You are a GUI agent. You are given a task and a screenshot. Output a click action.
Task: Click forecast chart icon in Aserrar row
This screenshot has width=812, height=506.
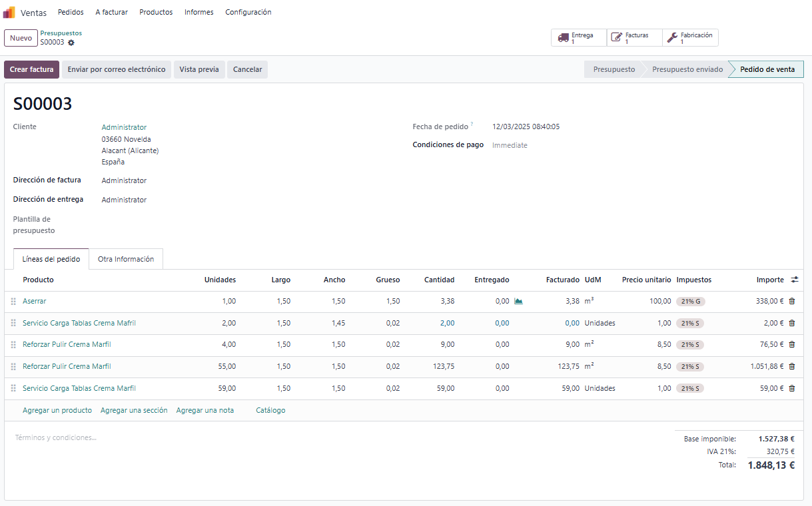pos(518,301)
